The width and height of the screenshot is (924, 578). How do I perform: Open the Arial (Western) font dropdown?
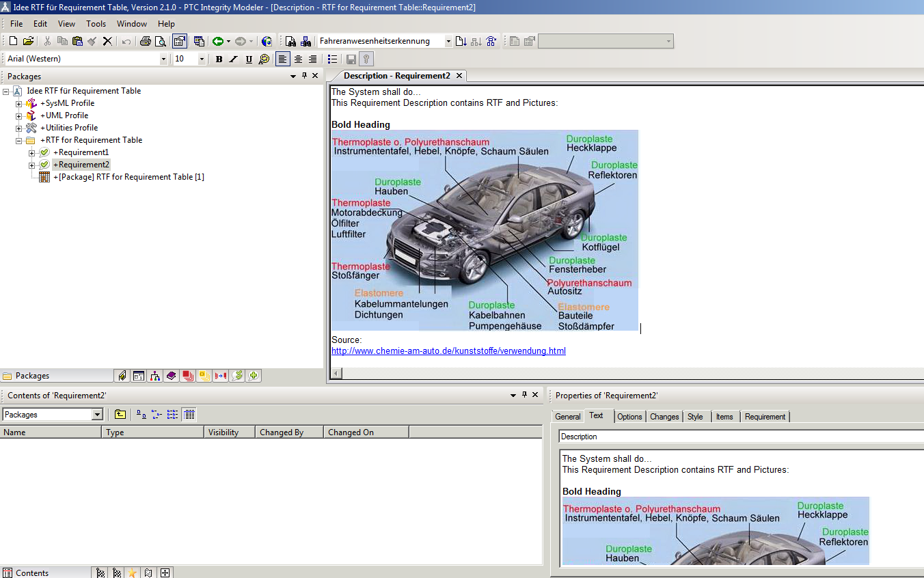click(x=163, y=59)
